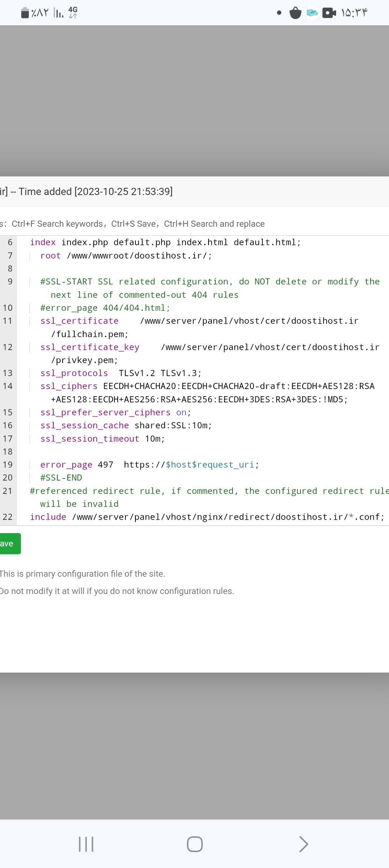The image size is (389, 868).
Task: Tap the back arrow navigation button
Action: coord(304,844)
